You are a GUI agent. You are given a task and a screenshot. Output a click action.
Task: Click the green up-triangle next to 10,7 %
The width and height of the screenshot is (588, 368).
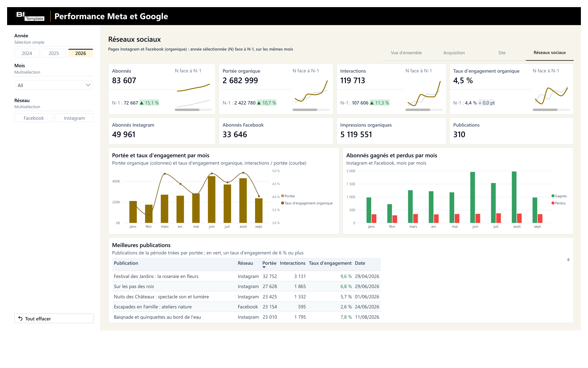pos(259,103)
